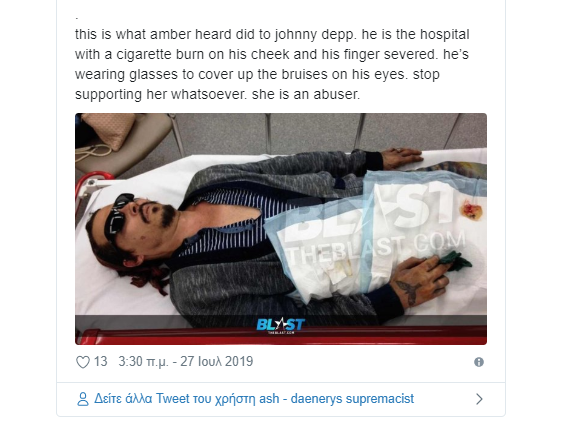This screenshot has width=566, height=424.
Task: Click the THEBLAST.COM watermark on photo
Action: pos(375,247)
